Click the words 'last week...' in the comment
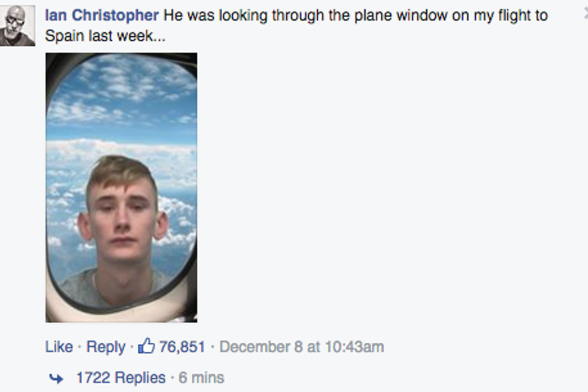The height and width of the screenshot is (392, 588). pyautogui.click(x=125, y=36)
